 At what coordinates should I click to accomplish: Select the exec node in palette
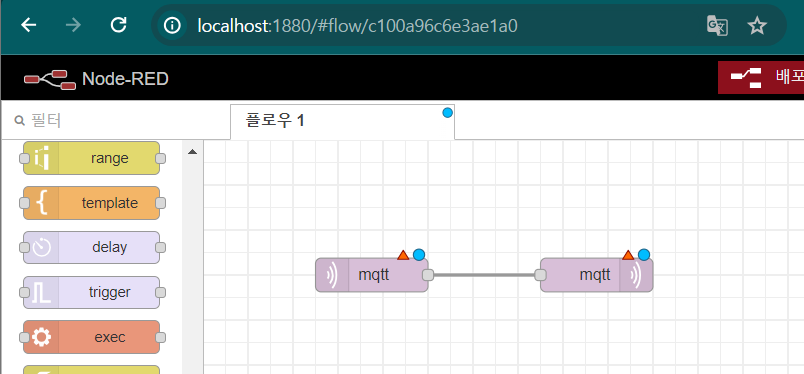(x=91, y=337)
